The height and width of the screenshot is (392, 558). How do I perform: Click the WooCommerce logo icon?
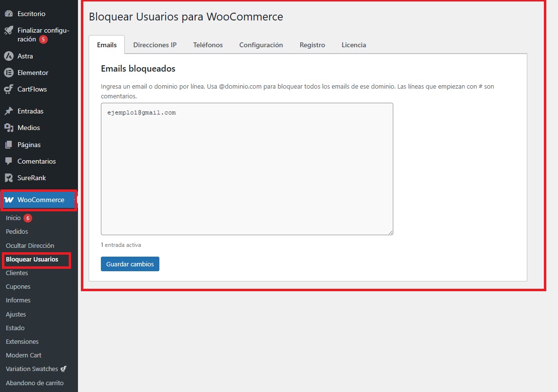[9, 200]
